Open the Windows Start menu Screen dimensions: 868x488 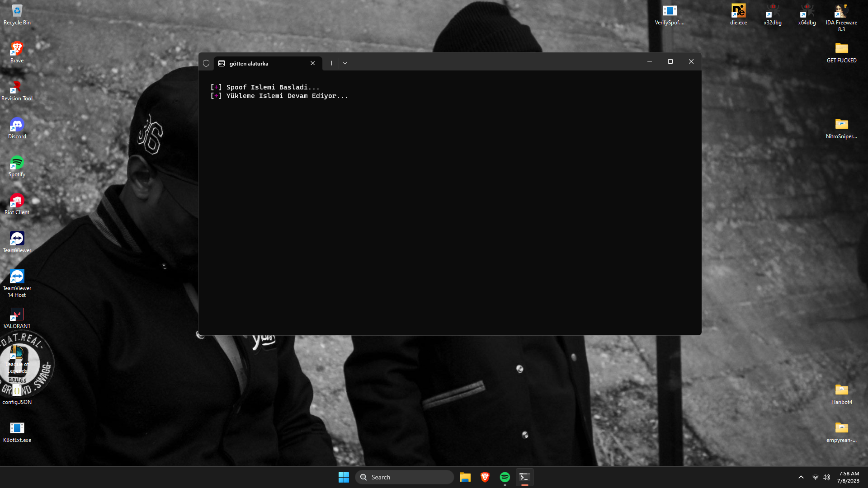[x=344, y=477]
